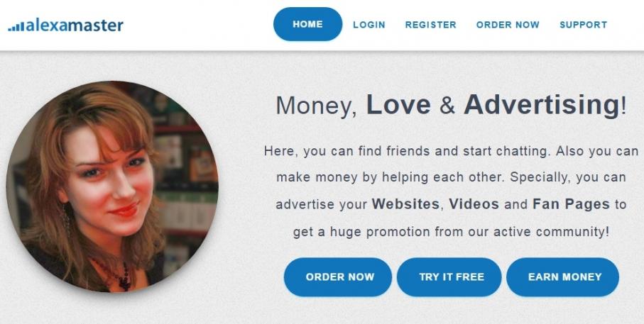
Task: Click the blue ORDER NOW button below text
Action: pos(337,276)
